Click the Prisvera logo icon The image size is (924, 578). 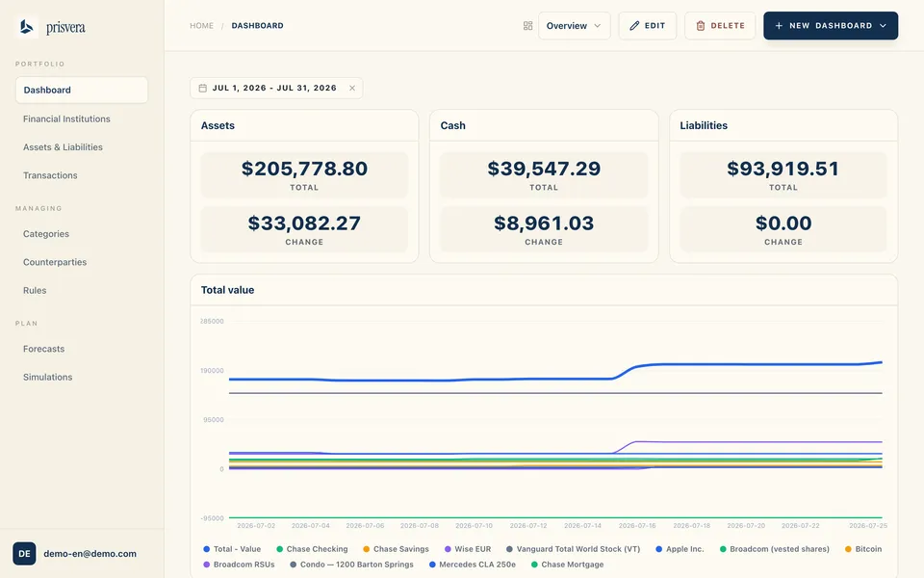[26, 27]
